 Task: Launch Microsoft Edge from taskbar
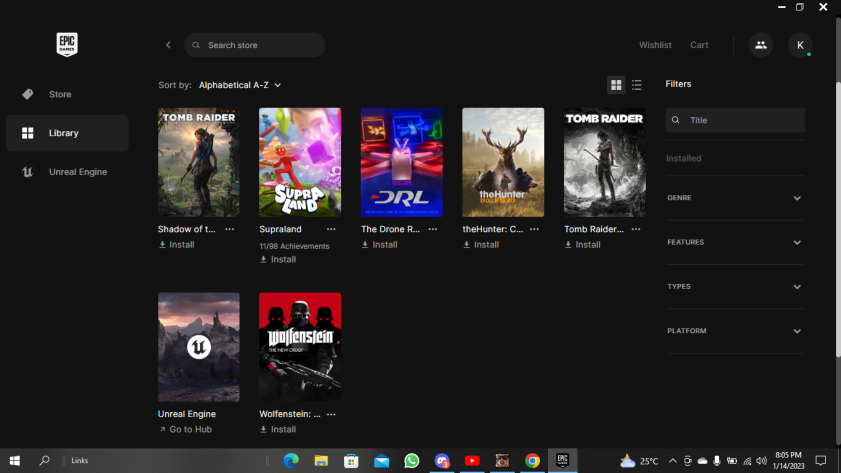(291, 461)
